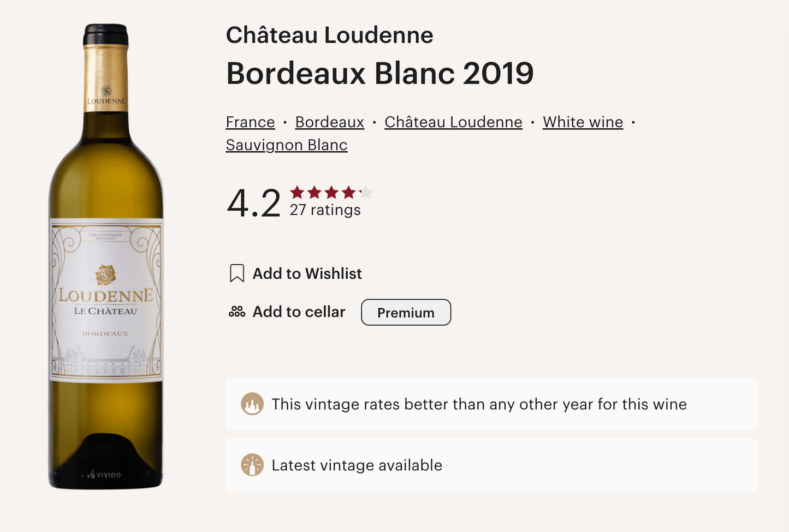The width and height of the screenshot is (789, 532).
Task: Open the underlined Château Loudenne winery link
Action: (453, 122)
